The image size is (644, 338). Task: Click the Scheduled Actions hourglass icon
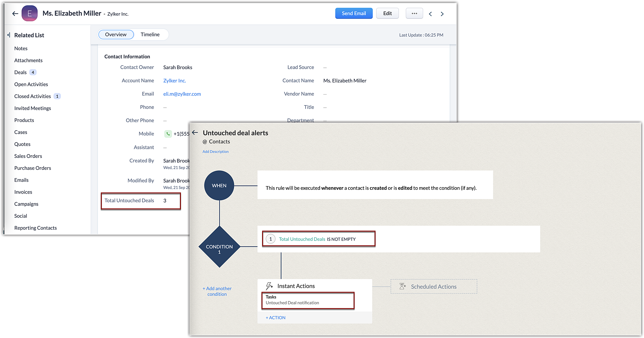coord(402,286)
